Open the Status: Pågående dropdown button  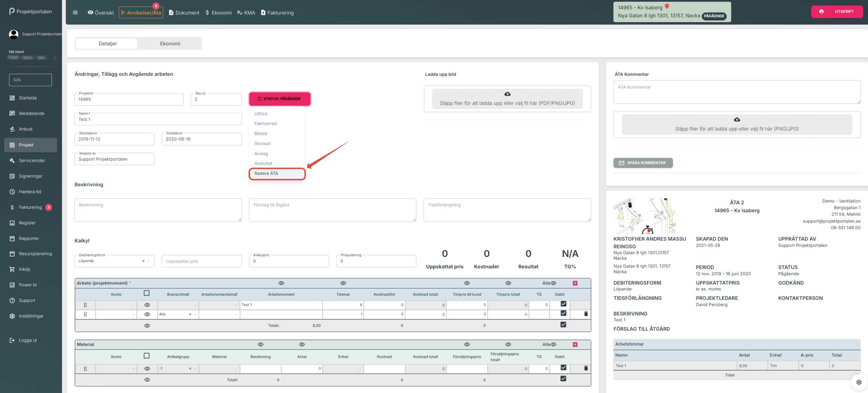[279, 99]
